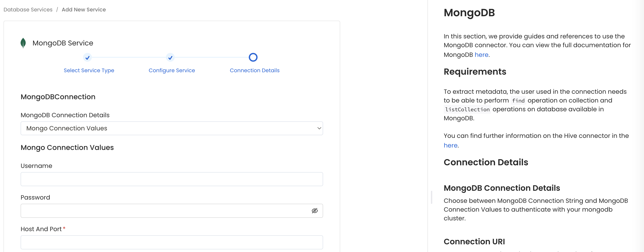Select Mongo Connection Values from the combo box

pos(172,128)
